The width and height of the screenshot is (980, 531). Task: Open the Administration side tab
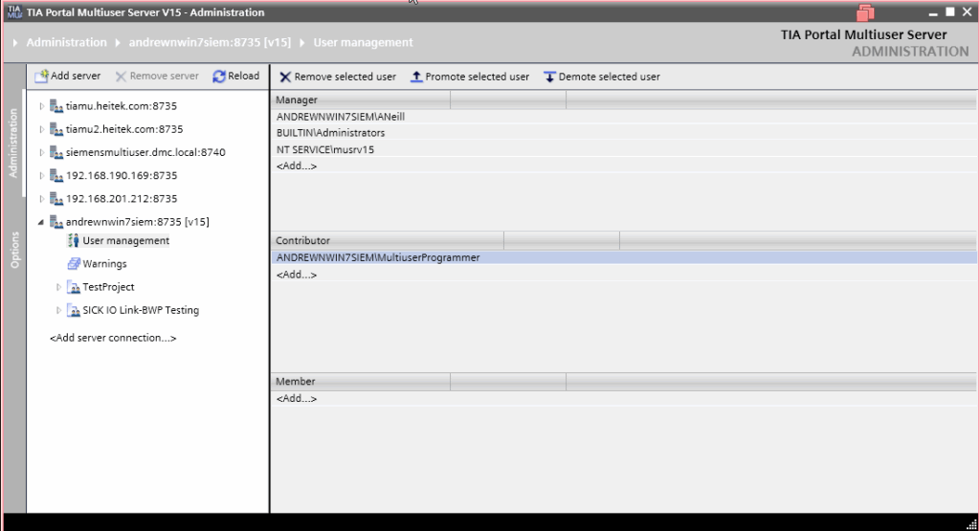[13, 143]
